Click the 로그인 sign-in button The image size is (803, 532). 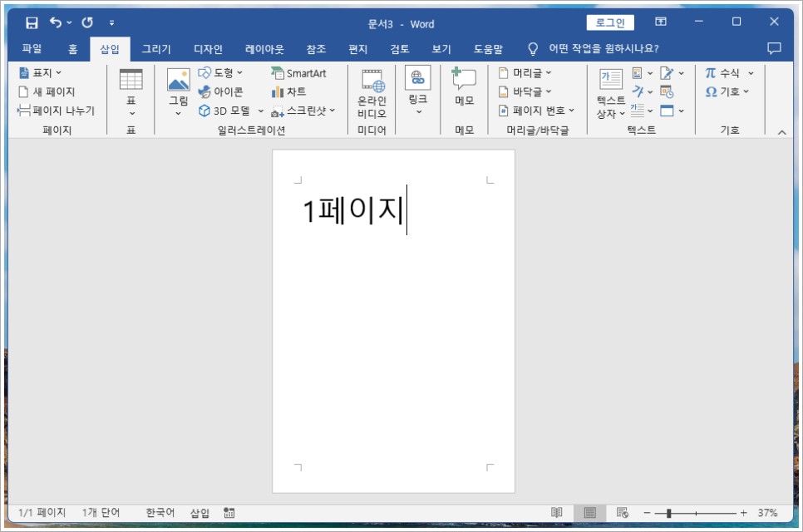[610, 22]
